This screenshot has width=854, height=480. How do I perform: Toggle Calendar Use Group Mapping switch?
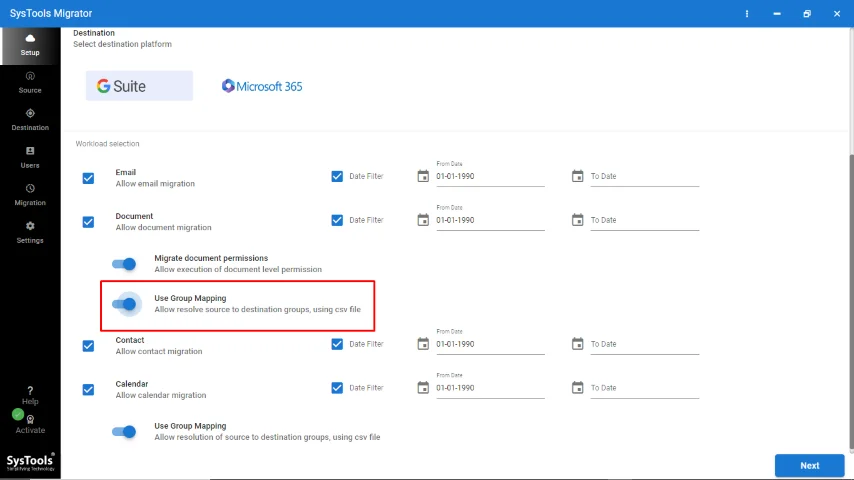(x=124, y=432)
